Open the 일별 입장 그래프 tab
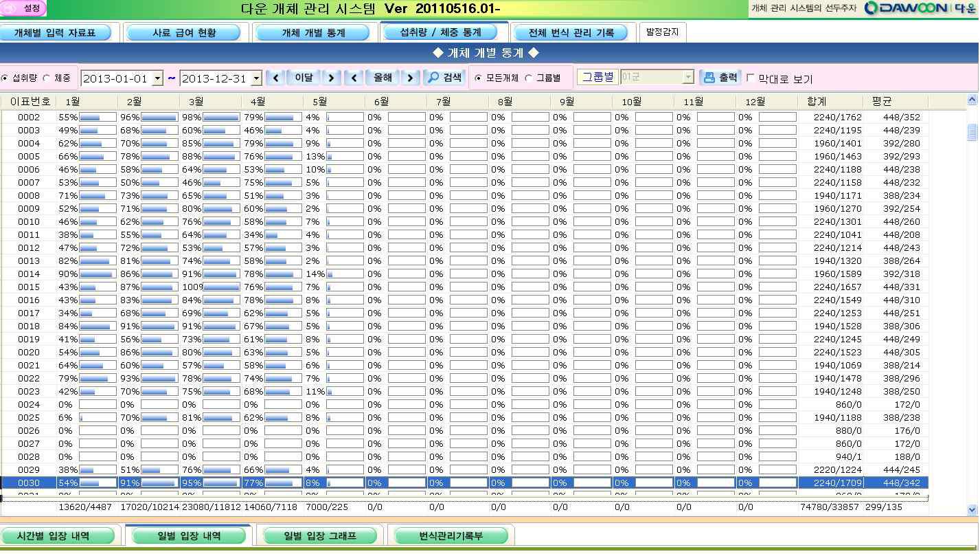Screen dimensions: 980x554 [x=320, y=536]
